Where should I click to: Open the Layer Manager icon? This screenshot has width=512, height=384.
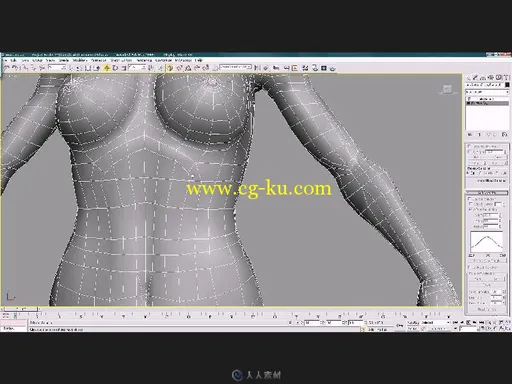point(276,68)
